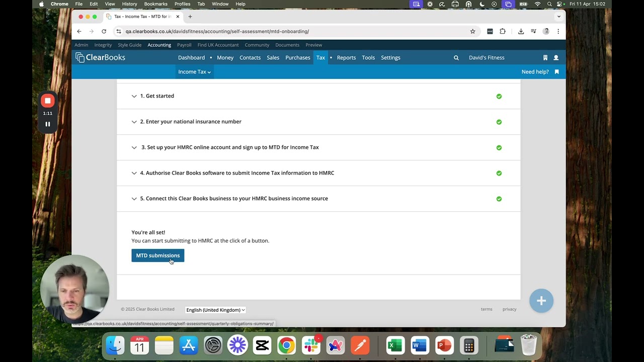The width and height of the screenshot is (644, 362).
Task: Open the Reports menu
Action: point(346,58)
